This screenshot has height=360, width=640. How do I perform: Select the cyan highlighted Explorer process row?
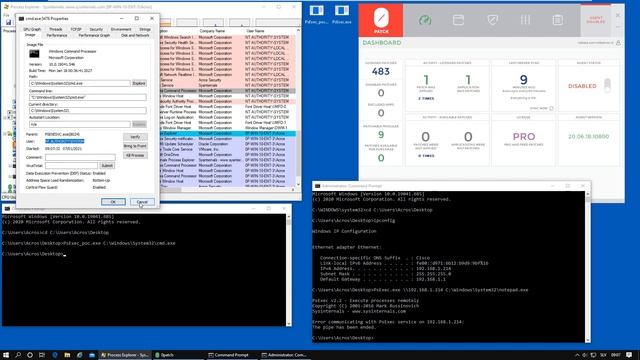pyautogui.click(x=228, y=133)
